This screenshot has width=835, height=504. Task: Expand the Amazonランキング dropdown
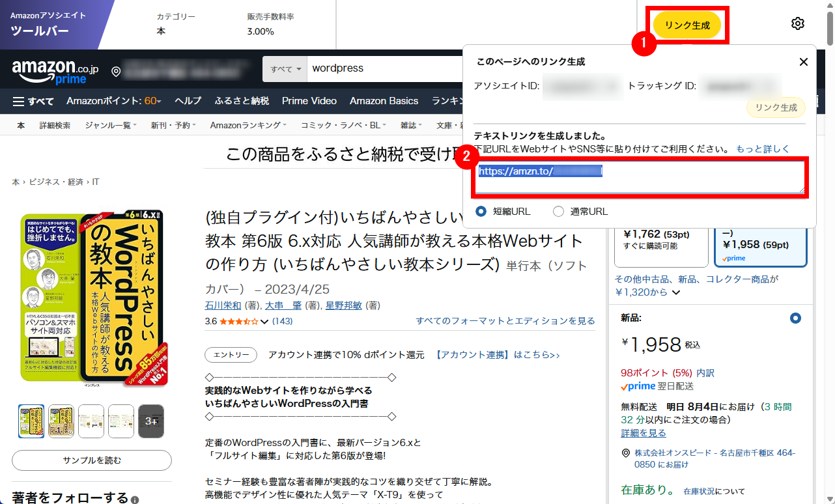(x=249, y=125)
